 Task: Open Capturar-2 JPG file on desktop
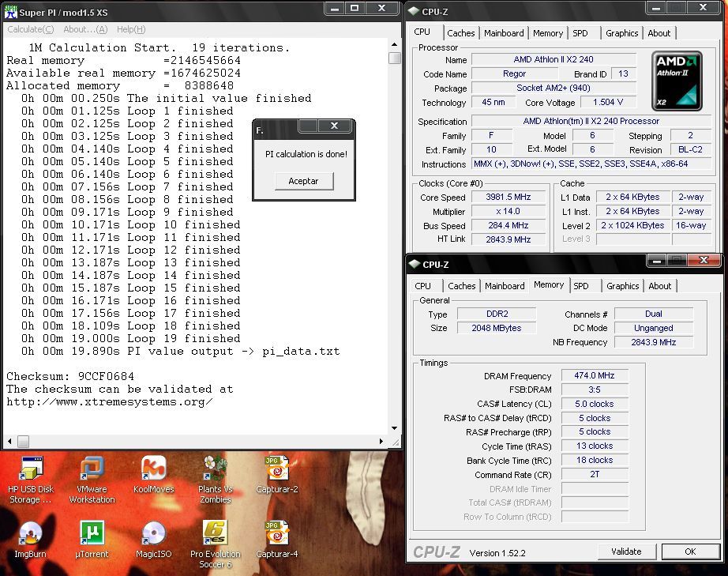pyautogui.click(x=276, y=475)
